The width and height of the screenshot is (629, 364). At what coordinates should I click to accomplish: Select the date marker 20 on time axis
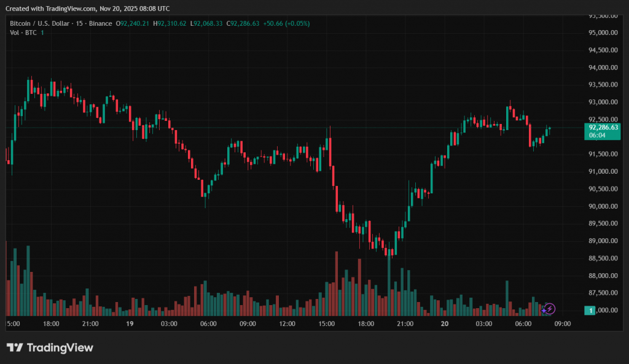coord(444,323)
